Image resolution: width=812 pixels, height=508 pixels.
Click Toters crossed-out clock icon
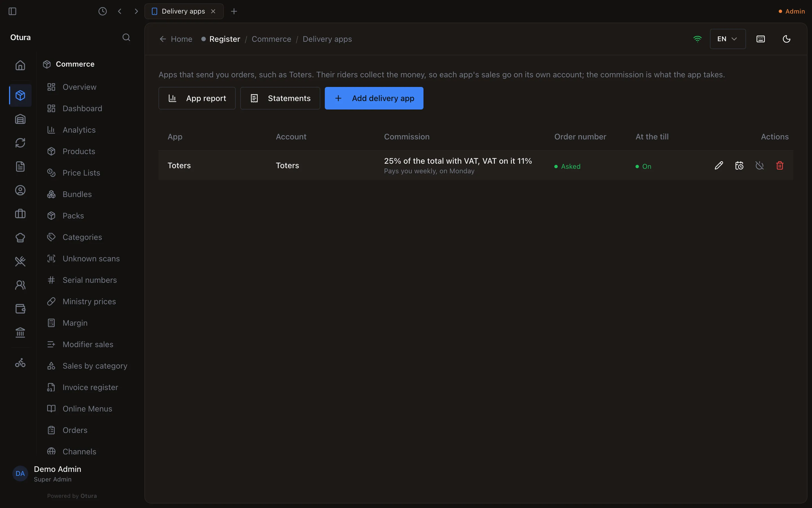(x=760, y=165)
